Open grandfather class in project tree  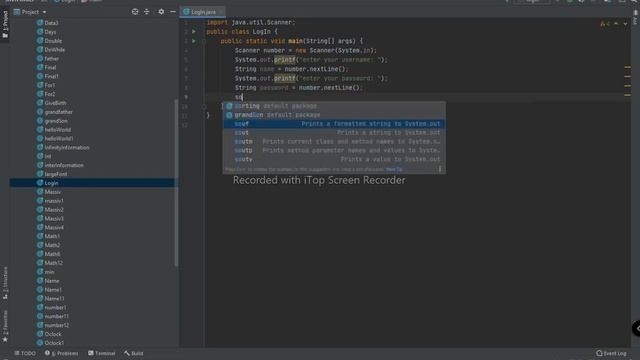click(x=58, y=112)
